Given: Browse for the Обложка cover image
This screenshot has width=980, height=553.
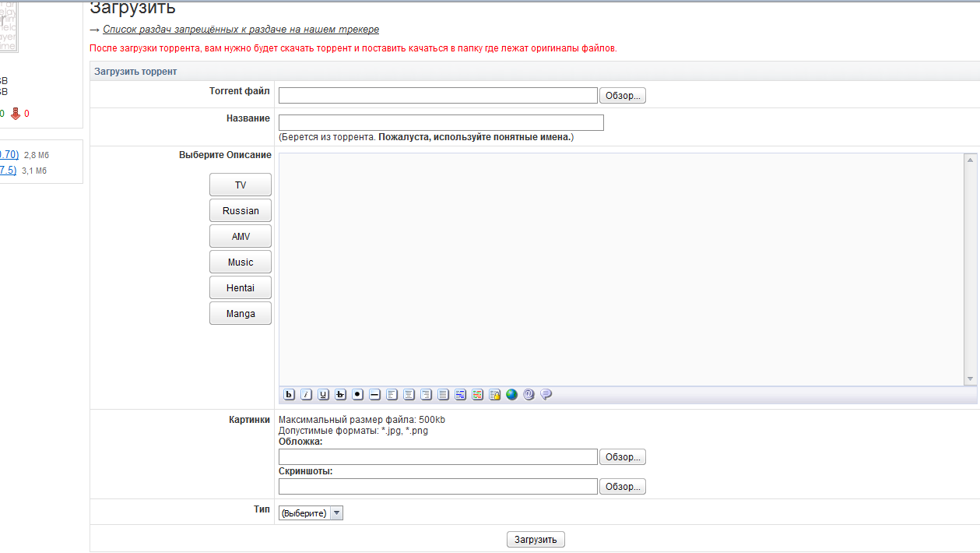Looking at the screenshot, I should (622, 457).
